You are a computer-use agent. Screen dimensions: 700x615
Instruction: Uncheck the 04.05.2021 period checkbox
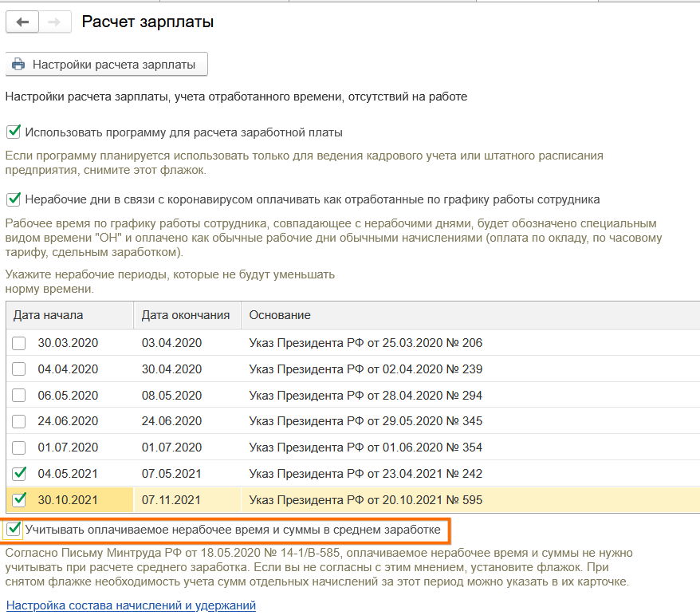pos(19,474)
